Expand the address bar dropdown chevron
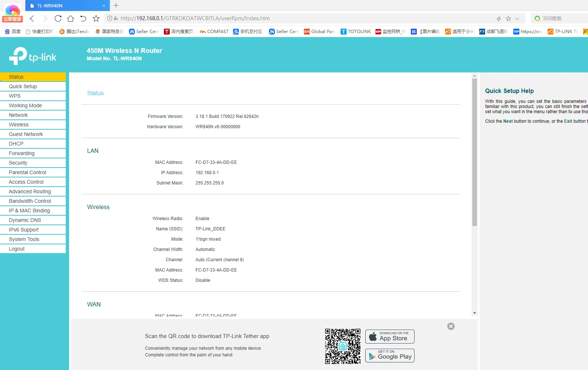The image size is (588, 370). (x=517, y=19)
